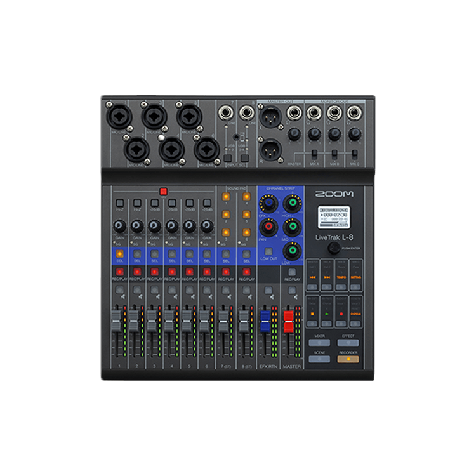Screen dimensions: 476x476
Task: Start playback with the green play button
Action: pyautogui.click(x=327, y=323)
